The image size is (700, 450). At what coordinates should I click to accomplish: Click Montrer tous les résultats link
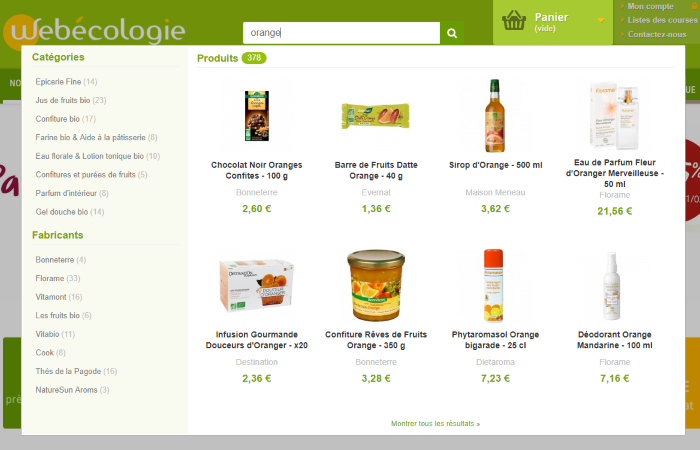(435, 424)
